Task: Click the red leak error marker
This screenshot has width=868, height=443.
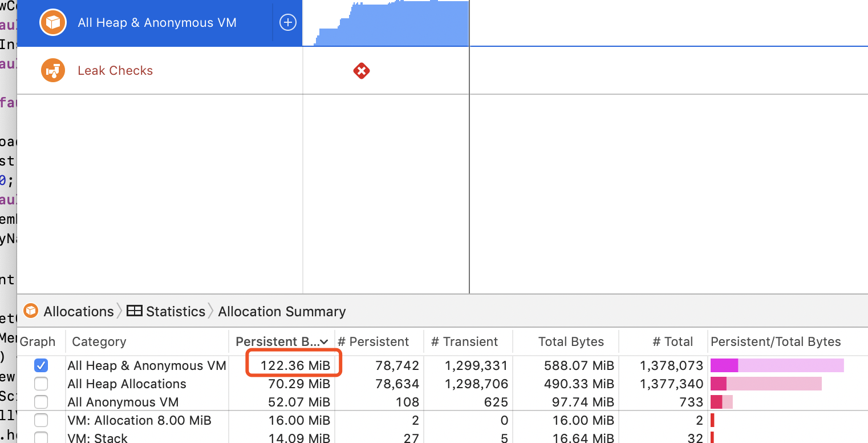Action: pos(362,71)
